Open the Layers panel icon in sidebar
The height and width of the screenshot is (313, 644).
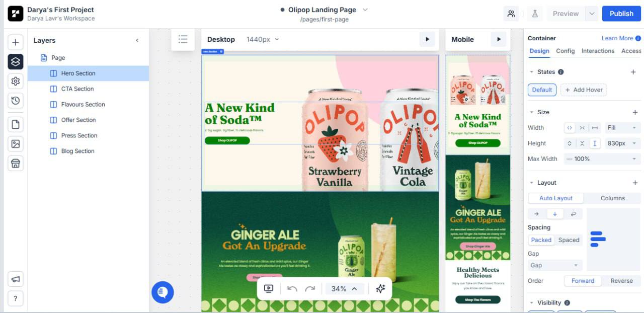click(x=16, y=61)
